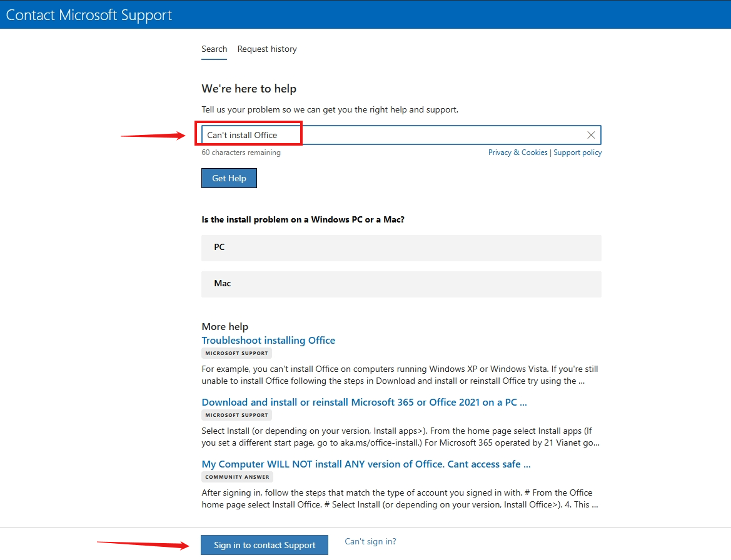731x560 pixels.
Task: Click the Windows XP or Vista snippet
Action: point(400,375)
